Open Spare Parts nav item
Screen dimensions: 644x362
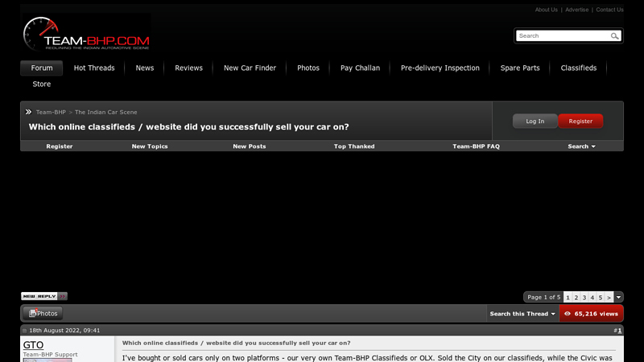519,68
